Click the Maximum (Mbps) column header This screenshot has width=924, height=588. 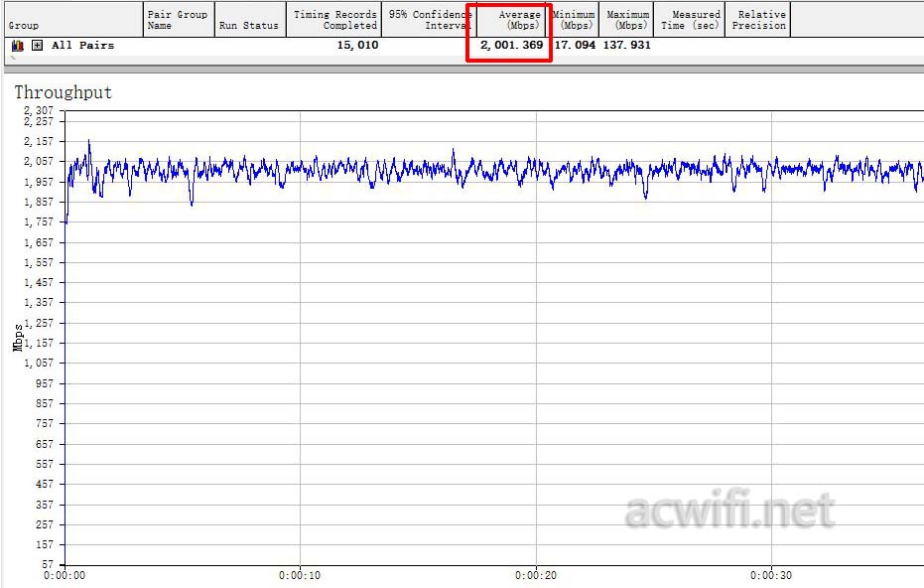626,20
